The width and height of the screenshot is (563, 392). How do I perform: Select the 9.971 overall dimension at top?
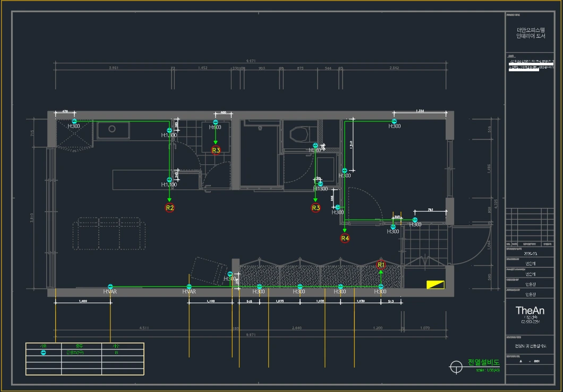(x=251, y=61)
